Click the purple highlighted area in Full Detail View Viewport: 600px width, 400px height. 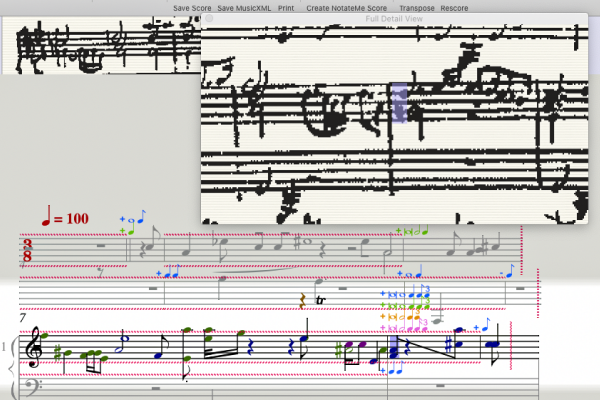[x=399, y=103]
